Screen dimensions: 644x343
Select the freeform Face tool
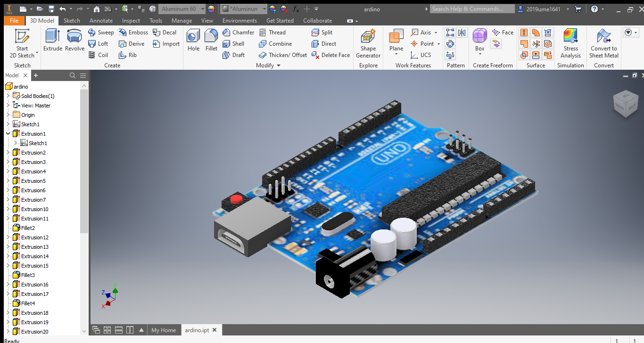click(503, 33)
